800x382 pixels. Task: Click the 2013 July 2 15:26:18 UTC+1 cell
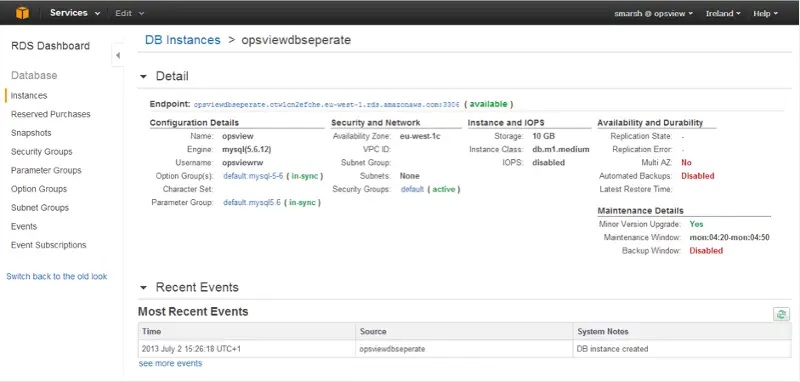[x=247, y=349]
